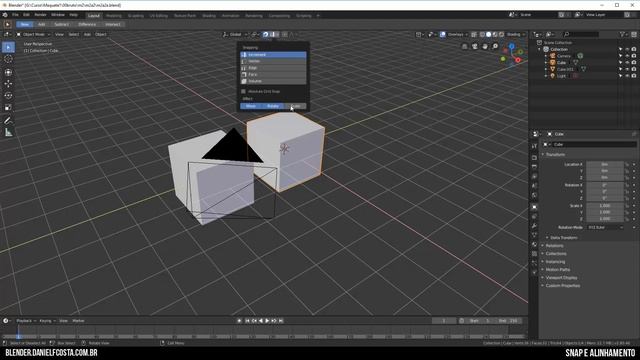The image size is (640, 360).
Task: Click the zoom magnifier icon in viewport
Action: click(x=495, y=47)
